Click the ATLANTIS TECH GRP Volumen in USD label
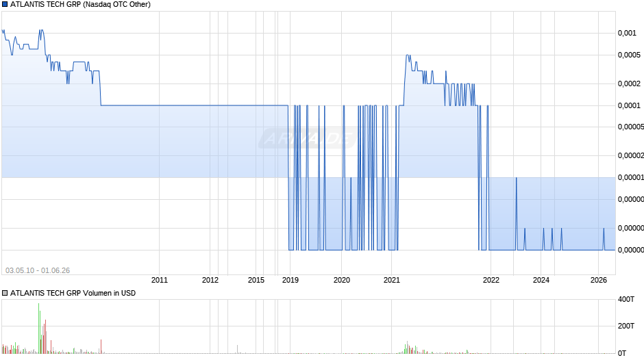 coord(73,293)
